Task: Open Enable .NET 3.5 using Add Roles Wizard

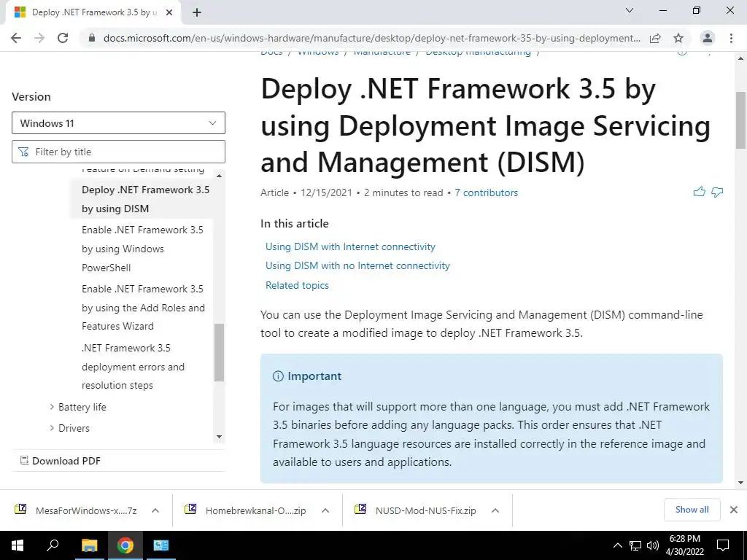Action: point(143,308)
